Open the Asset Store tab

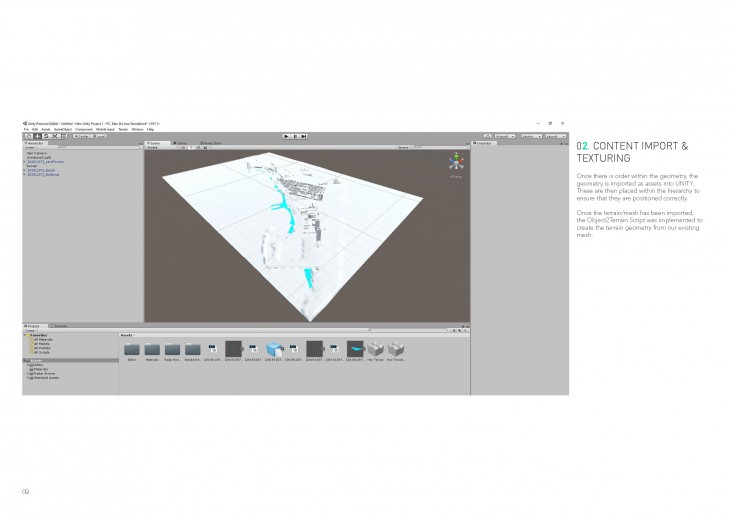click(212, 143)
